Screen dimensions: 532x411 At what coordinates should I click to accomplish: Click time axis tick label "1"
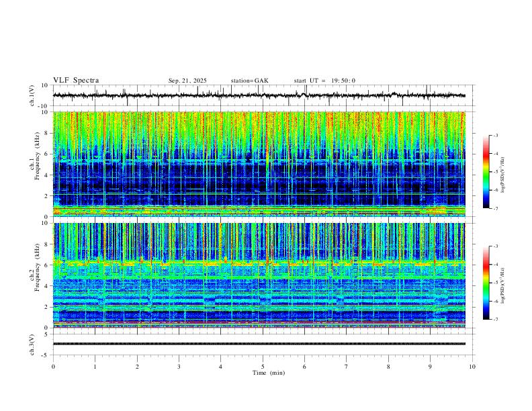coord(95,367)
